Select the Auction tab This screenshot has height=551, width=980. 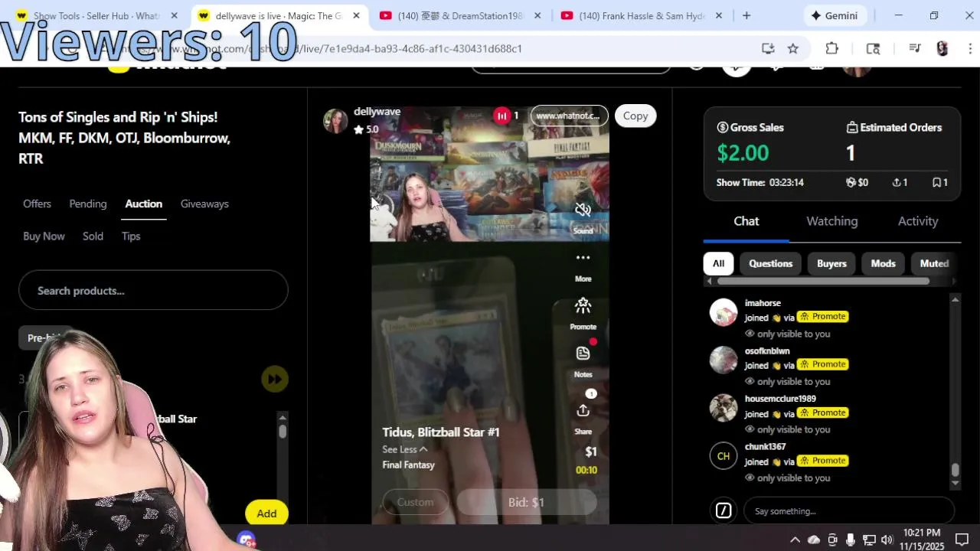point(143,204)
